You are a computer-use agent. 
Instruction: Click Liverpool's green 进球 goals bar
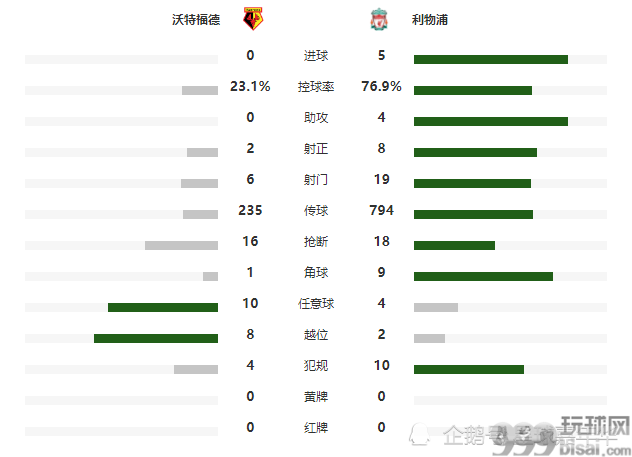pos(491,59)
